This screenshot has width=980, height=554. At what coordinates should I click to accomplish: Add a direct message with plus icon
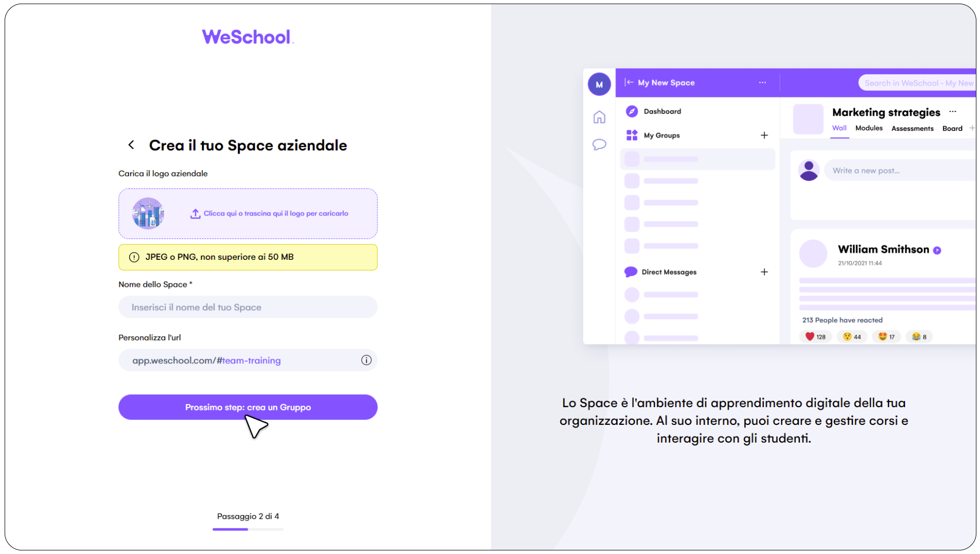764,272
